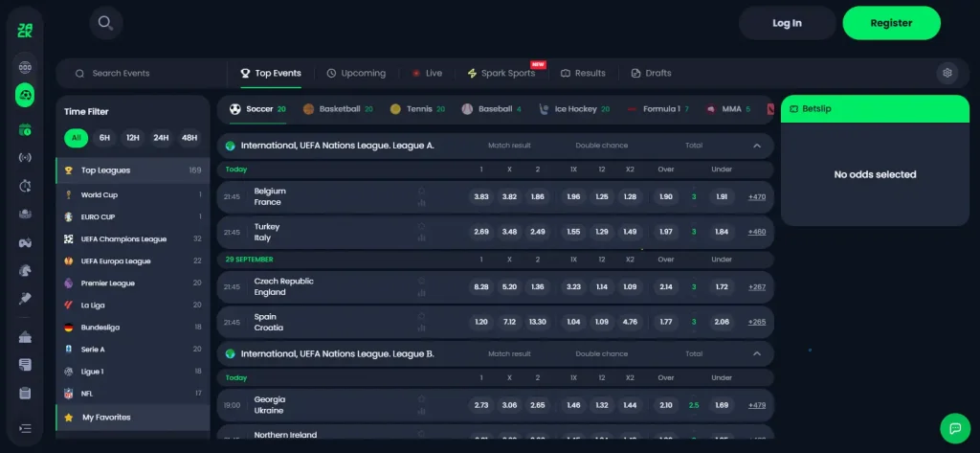Open Premier League in league list
The image size is (980, 453).
coord(132,283)
